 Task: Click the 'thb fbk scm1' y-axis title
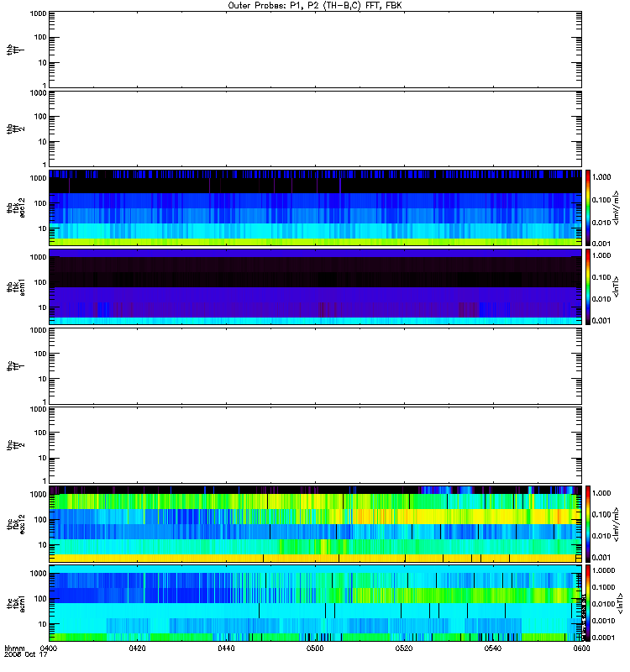click(16, 286)
